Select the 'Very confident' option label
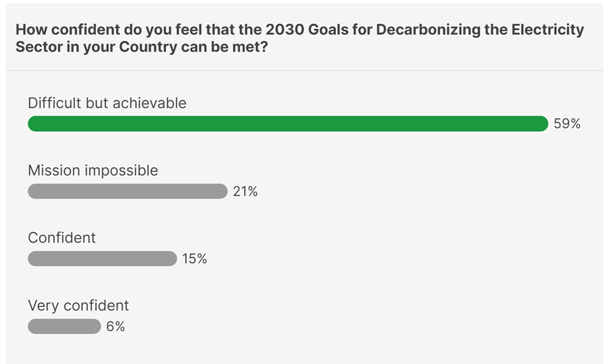 click(78, 305)
